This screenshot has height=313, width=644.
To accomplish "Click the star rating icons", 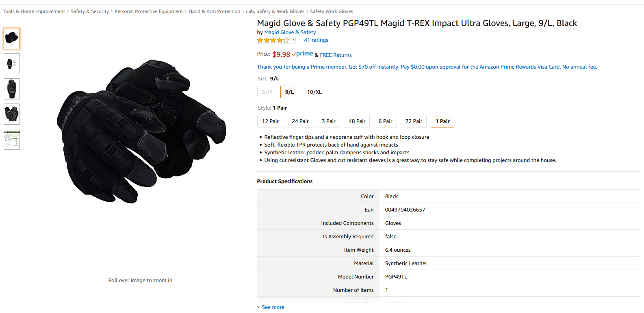I will 273,40.
